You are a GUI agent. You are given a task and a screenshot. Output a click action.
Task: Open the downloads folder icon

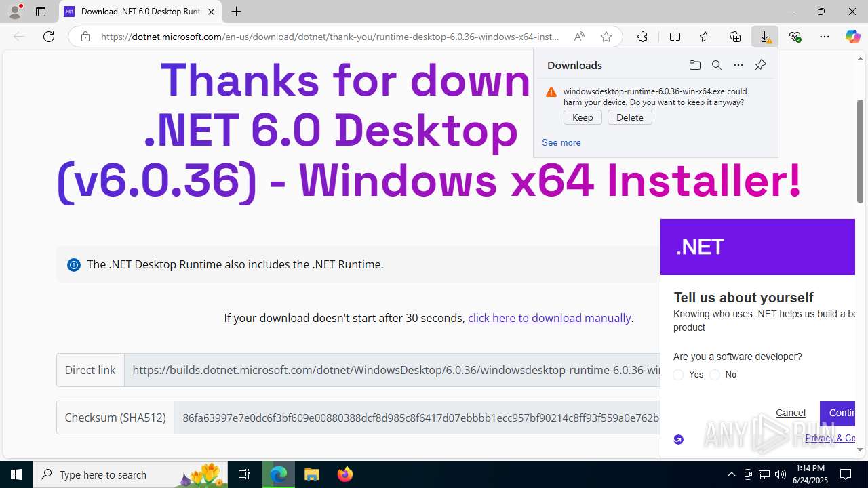(x=694, y=65)
